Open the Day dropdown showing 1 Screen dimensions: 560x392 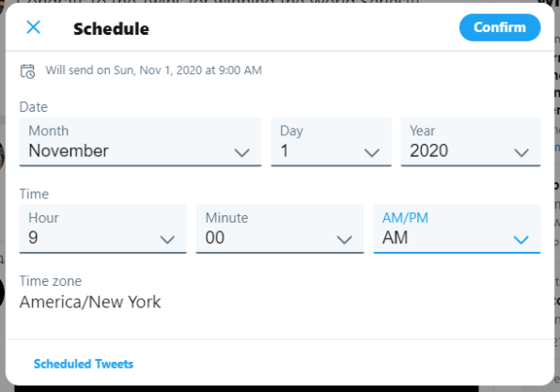331,142
